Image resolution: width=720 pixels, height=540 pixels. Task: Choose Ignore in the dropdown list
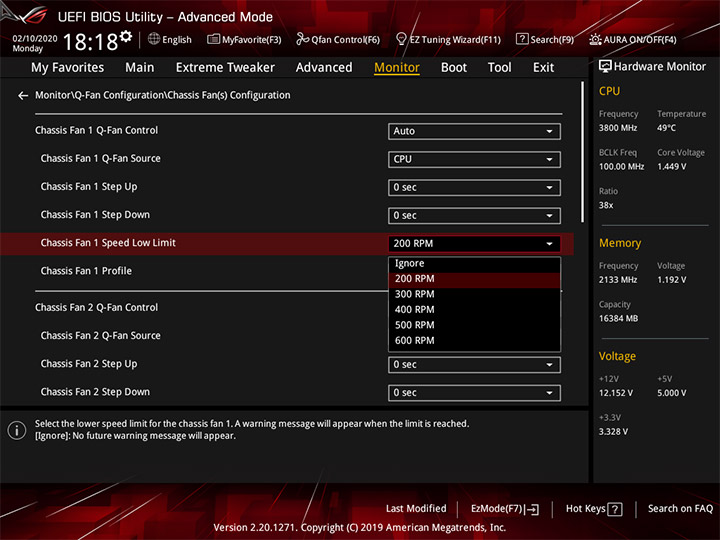[x=474, y=264]
